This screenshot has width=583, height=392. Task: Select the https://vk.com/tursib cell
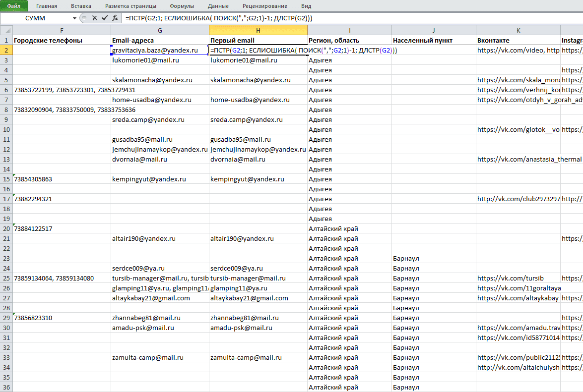click(518, 278)
